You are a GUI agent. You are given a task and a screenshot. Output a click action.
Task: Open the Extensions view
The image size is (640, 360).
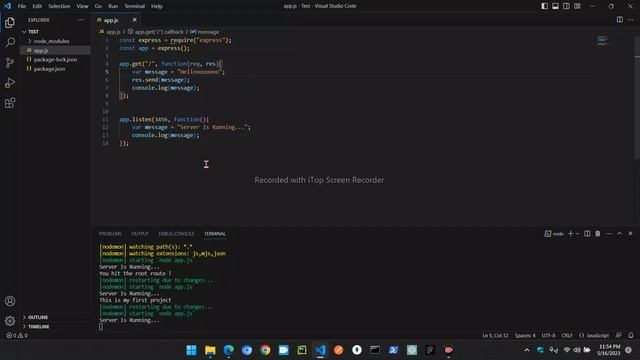click(10, 102)
